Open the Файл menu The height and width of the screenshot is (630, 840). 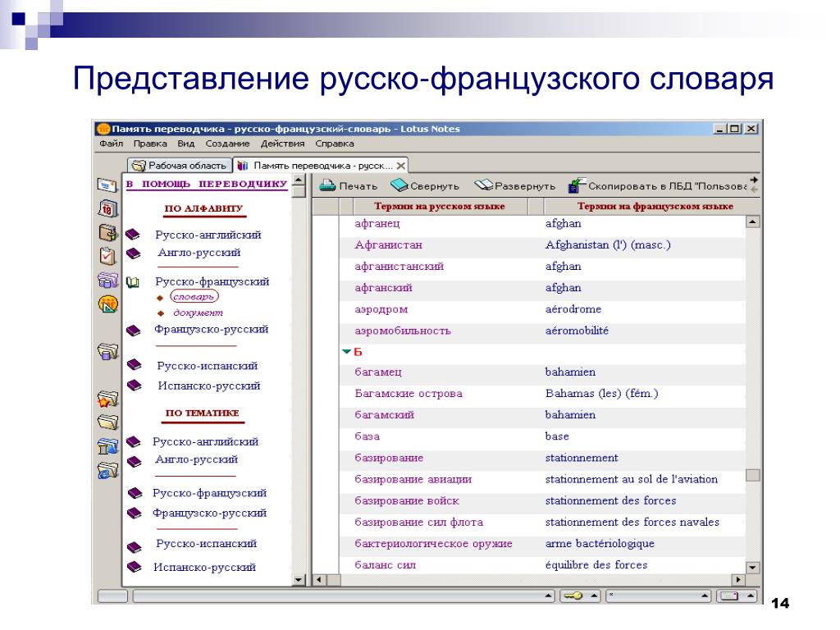(x=111, y=144)
